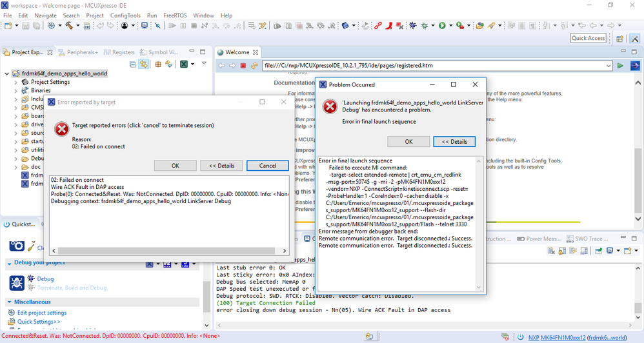The image size is (644, 343).
Task: Switch to the Peripherals+ tab
Action: pyautogui.click(x=78, y=52)
